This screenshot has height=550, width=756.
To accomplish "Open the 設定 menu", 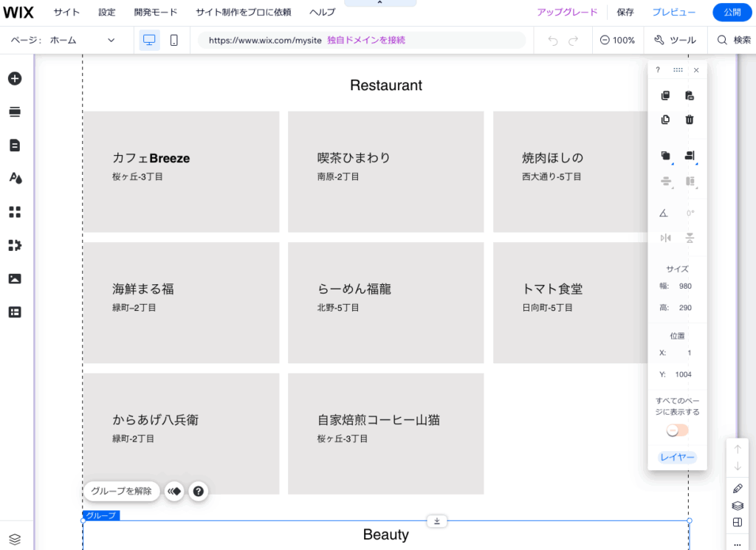I will click(x=106, y=12).
